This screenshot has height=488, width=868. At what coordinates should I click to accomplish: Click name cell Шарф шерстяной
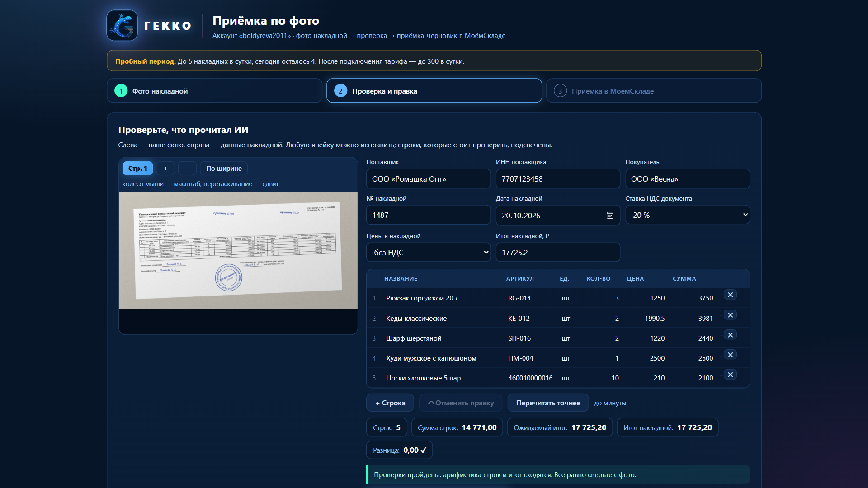pyautogui.click(x=414, y=338)
